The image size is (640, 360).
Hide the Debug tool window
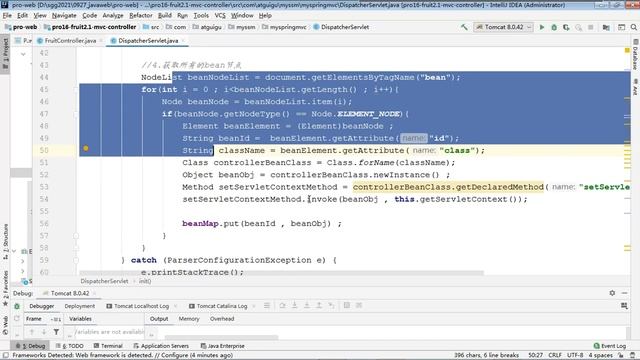point(624,293)
